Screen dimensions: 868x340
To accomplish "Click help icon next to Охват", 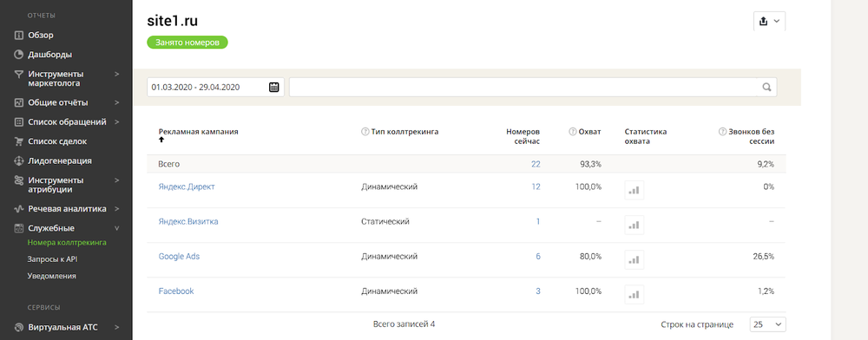I will pyautogui.click(x=572, y=132).
